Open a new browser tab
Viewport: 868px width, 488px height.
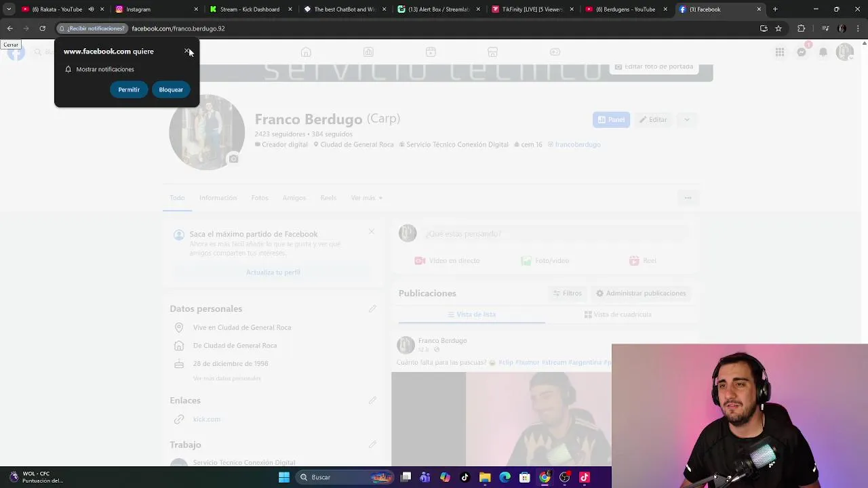pyautogui.click(x=775, y=9)
